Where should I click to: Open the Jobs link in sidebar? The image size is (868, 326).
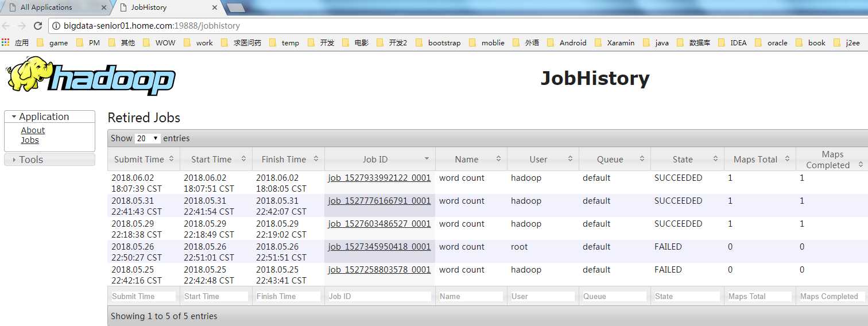click(30, 140)
